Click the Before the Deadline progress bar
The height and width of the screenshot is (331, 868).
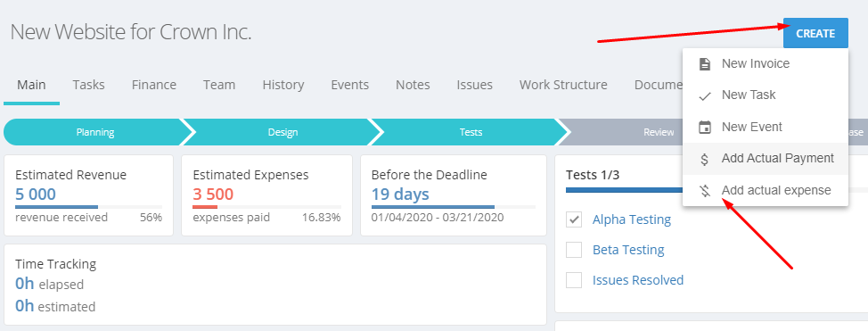click(x=454, y=207)
